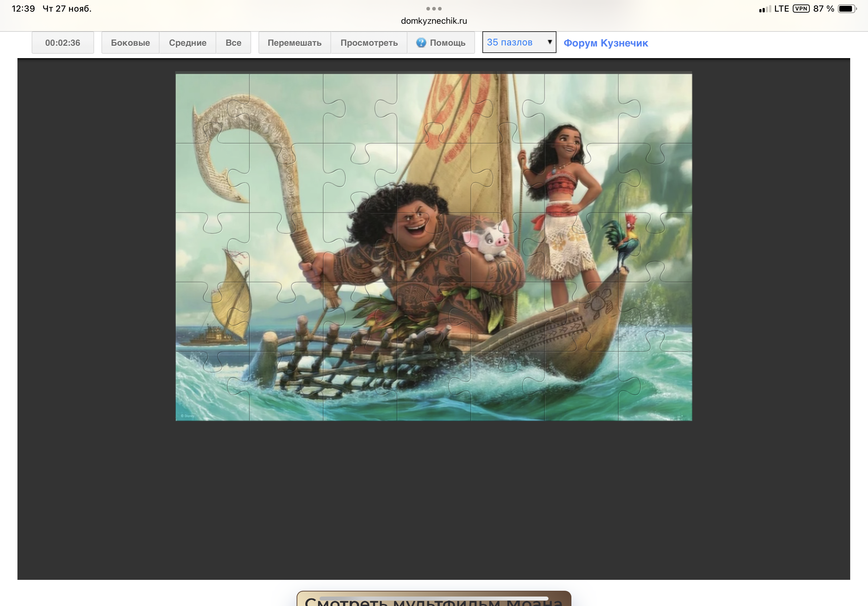Click the dropdown arrow of puzzle count selector
This screenshot has width=868, height=606.
[x=550, y=42]
